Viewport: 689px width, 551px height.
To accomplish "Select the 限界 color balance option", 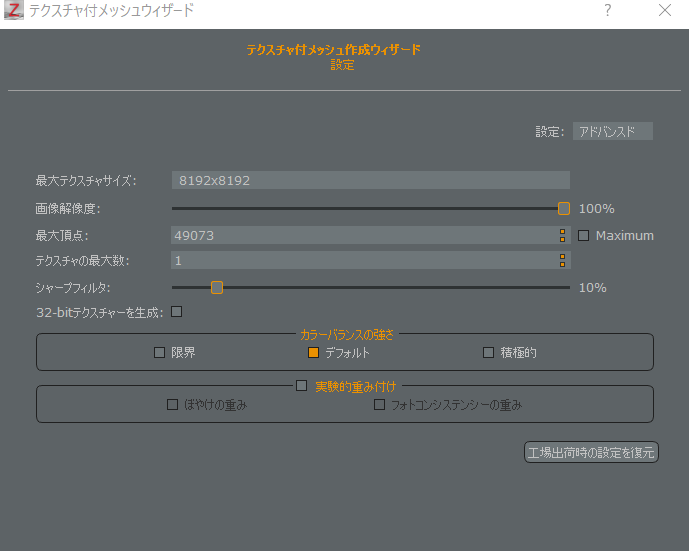I will 160,352.
